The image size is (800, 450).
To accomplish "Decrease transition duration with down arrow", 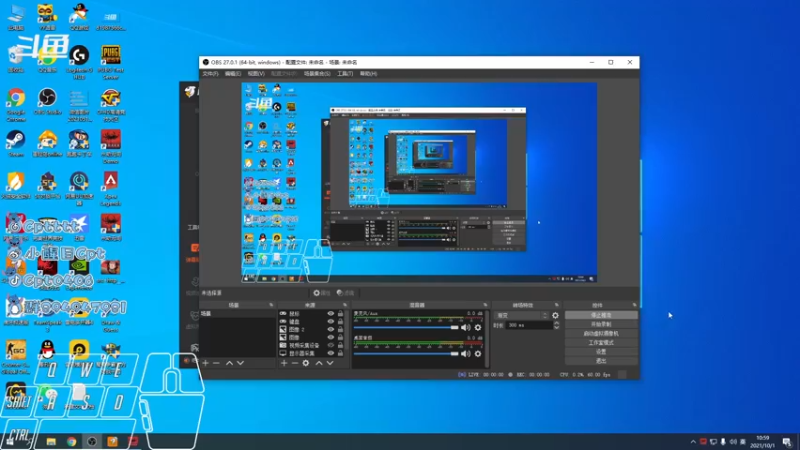I will coord(556,327).
